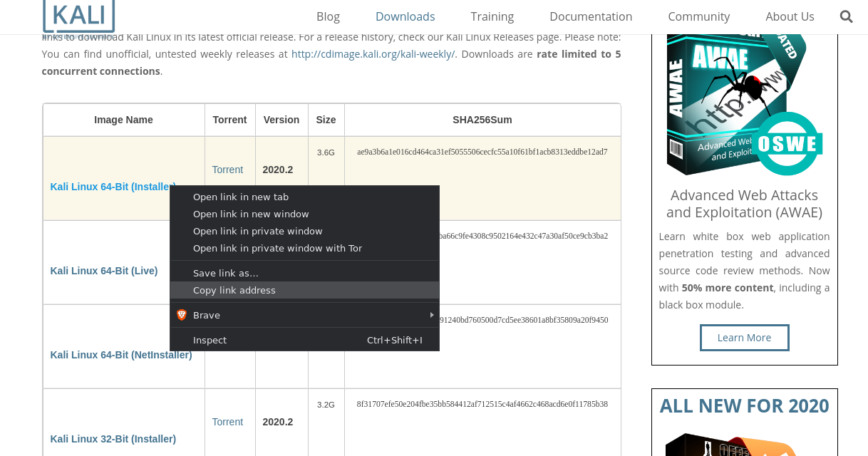Click SHA256 hash starting 'ae9a3b6a1e016'
This screenshot has height=456, width=868.
pos(482,152)
